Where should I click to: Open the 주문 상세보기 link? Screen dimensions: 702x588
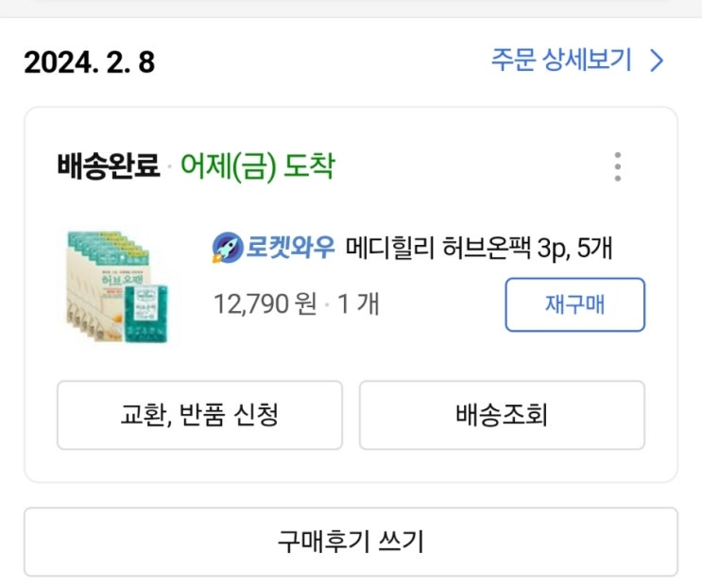(x=560, y=61)
